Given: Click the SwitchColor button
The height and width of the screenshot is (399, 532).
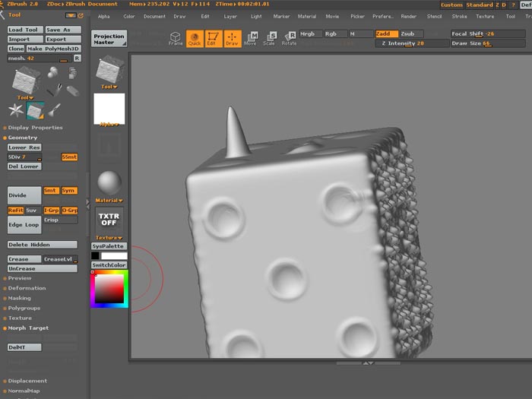Looking at the screenshot, I should (109, 265).
